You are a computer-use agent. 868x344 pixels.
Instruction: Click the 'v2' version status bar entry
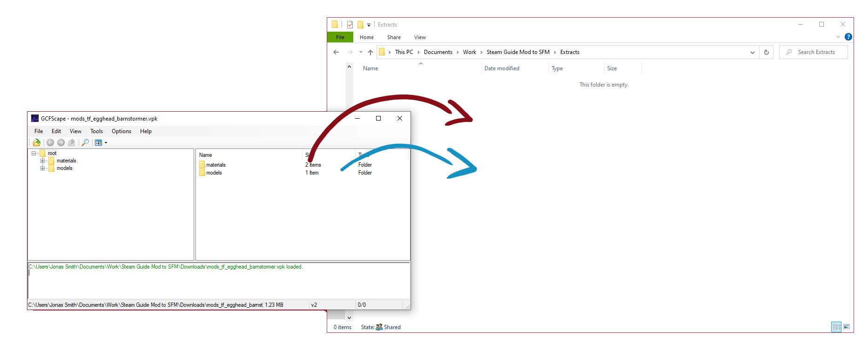[314, 305]
